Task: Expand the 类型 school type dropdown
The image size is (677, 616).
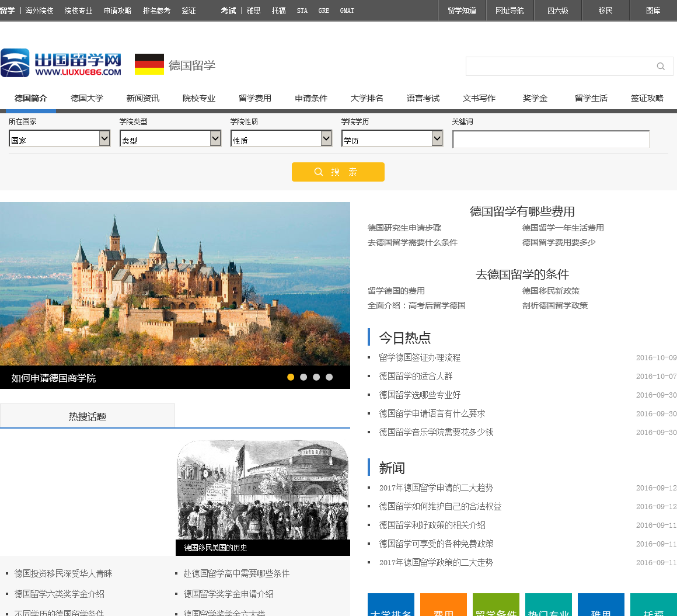Action: (170, 139)
